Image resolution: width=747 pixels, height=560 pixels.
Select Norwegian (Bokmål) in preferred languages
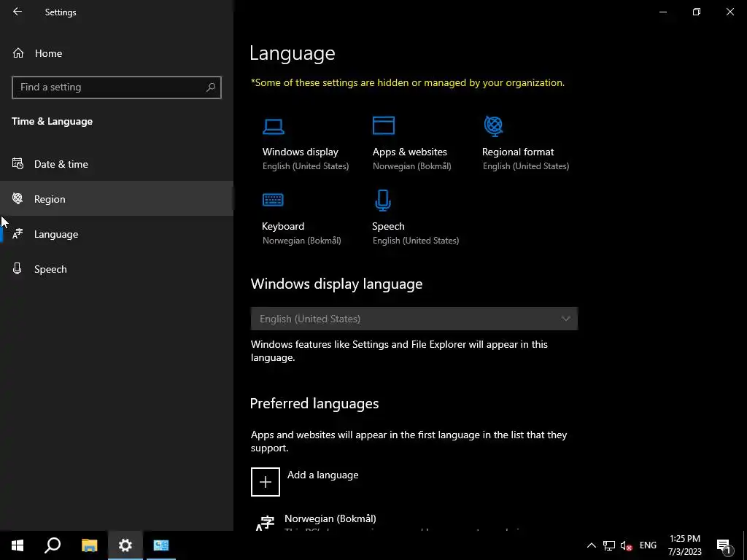click(x=330, y=518)
